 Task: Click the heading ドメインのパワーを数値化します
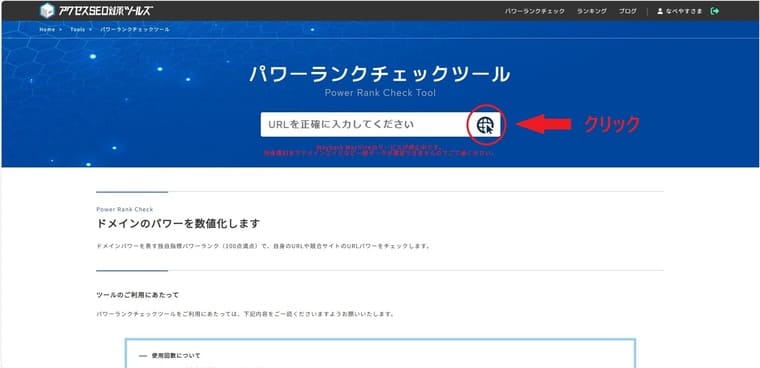click(x=178, y=224)
